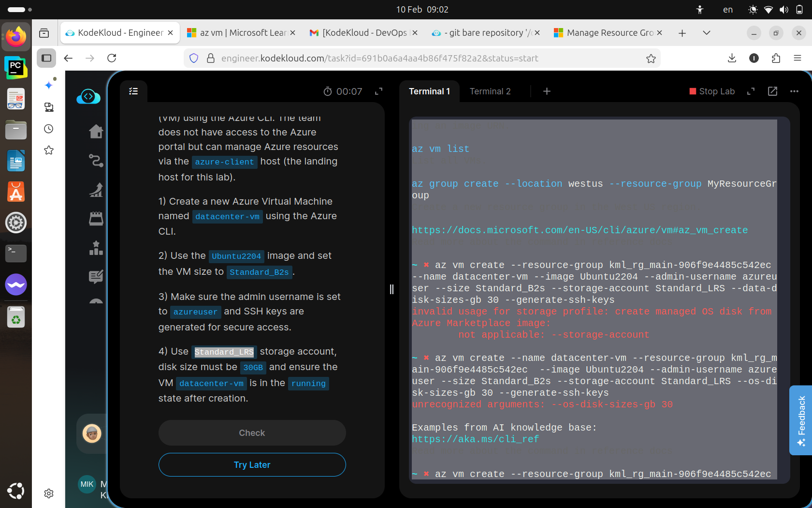Grab the panel divider resize handle
This screenshot has height=508, width=812.
(391, 289)
